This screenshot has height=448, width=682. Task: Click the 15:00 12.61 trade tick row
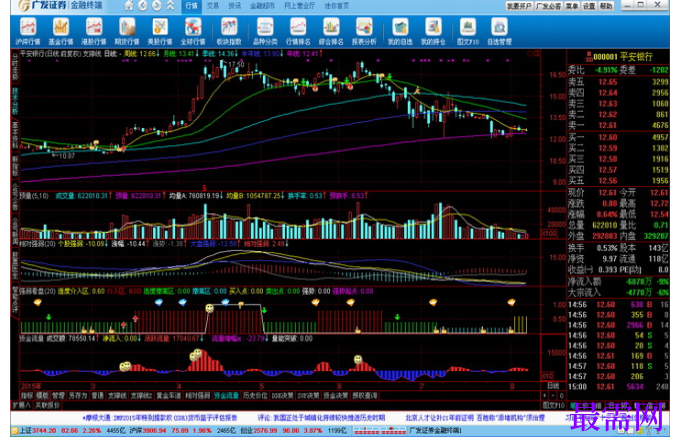pos(618,386)
